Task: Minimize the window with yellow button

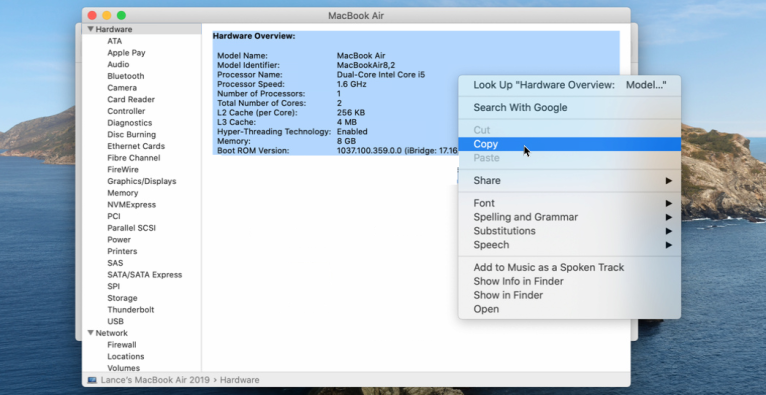Action: pos(106,16)
